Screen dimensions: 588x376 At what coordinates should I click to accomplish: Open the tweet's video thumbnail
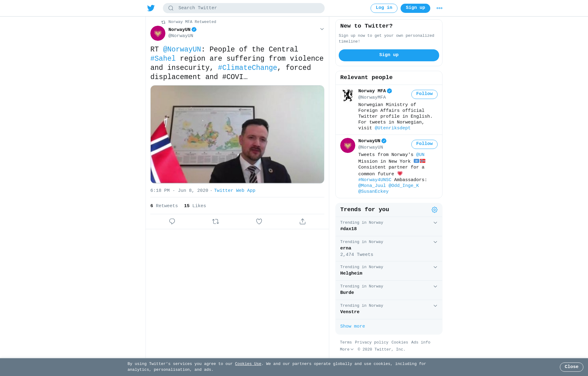pos(237,134)
